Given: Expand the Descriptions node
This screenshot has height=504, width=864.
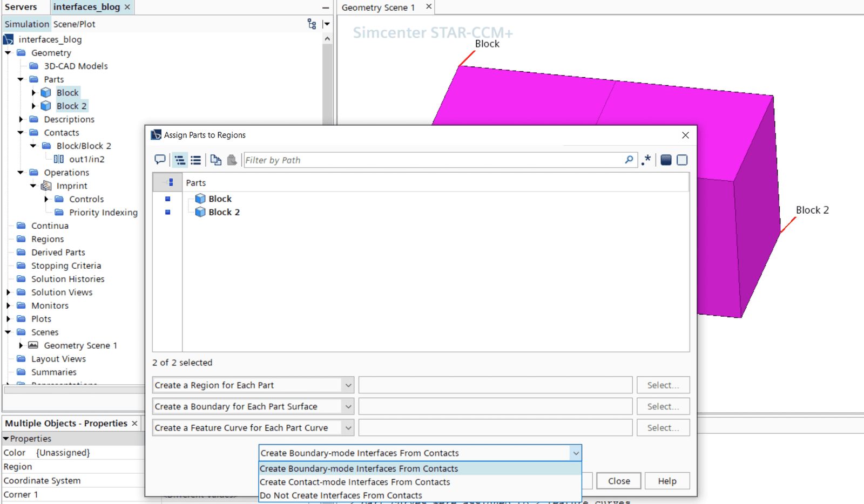Looking at the screenshot, I should 21,119.
